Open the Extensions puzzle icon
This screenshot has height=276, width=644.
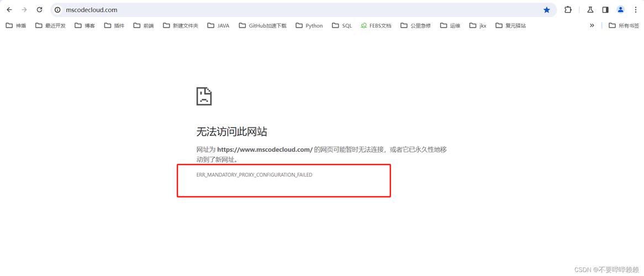tap(568, 10)
